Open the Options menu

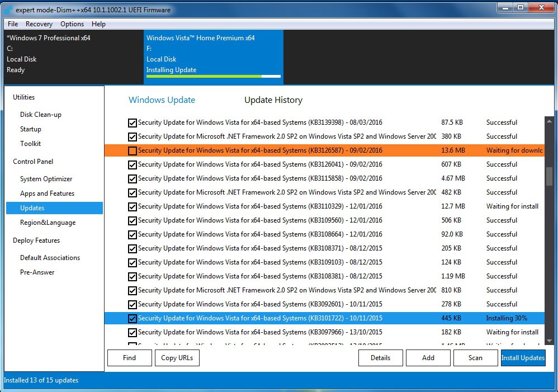coord(72,24)
